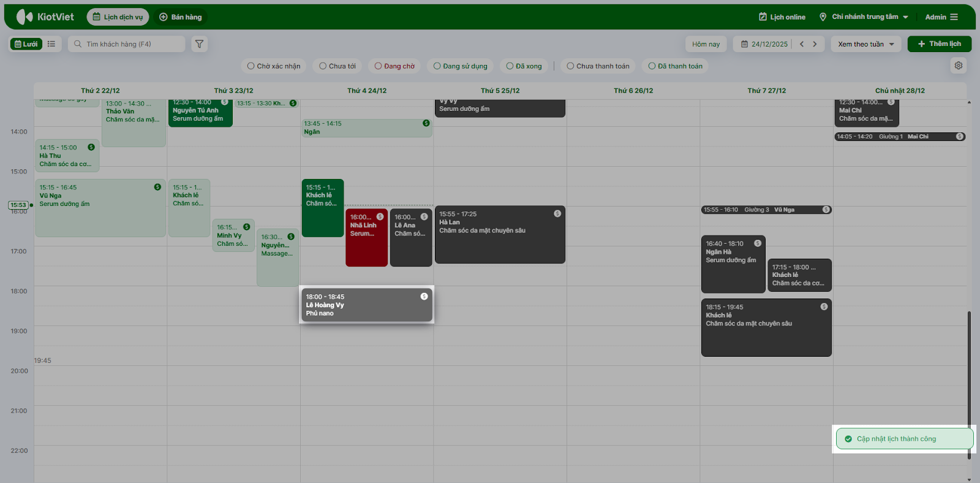Open Lịch online
The height and width of the screenshot is (483, 980).
[782, 17]
